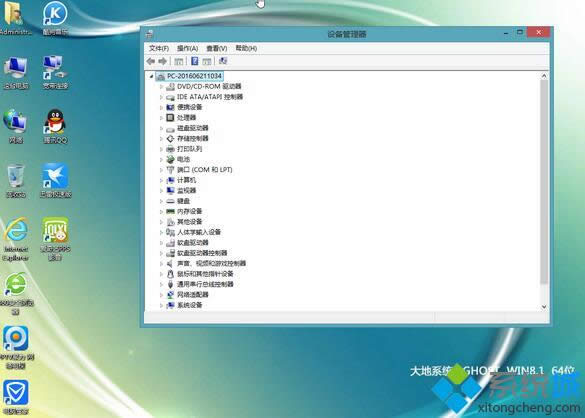Click the 其他设备 icon
Image resolution: width=585 pixels, height=418 pixels.
tap(170, 222)
